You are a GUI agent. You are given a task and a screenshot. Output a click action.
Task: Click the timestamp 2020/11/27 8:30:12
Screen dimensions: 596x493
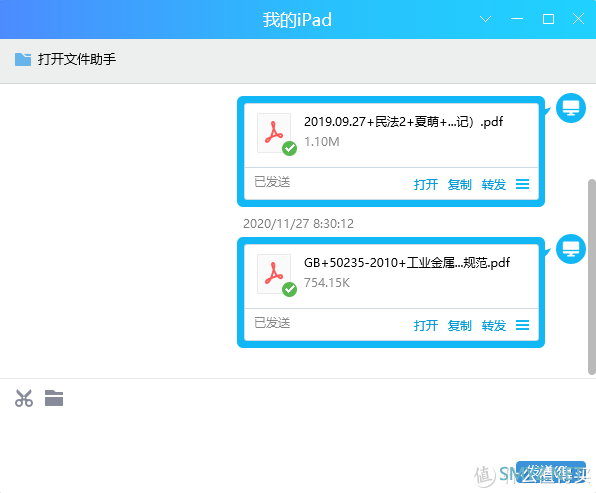click(298, 224)
